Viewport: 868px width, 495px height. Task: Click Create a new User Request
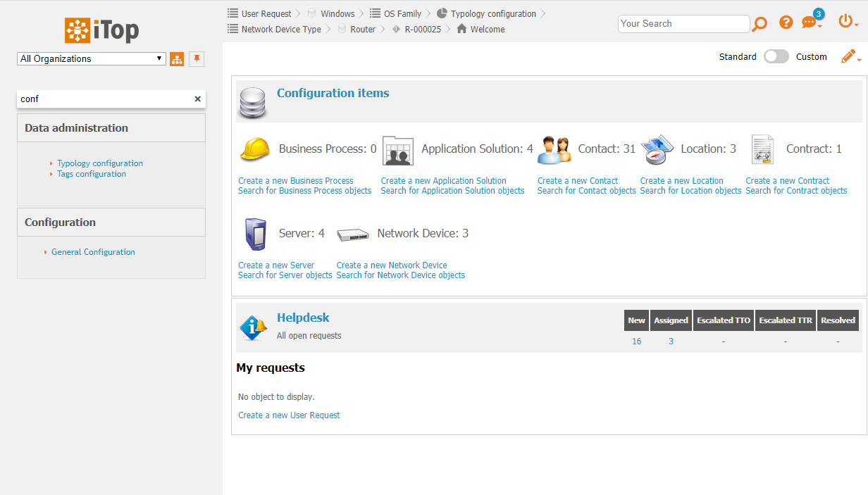pyautogui.click(x=289, y=415)
